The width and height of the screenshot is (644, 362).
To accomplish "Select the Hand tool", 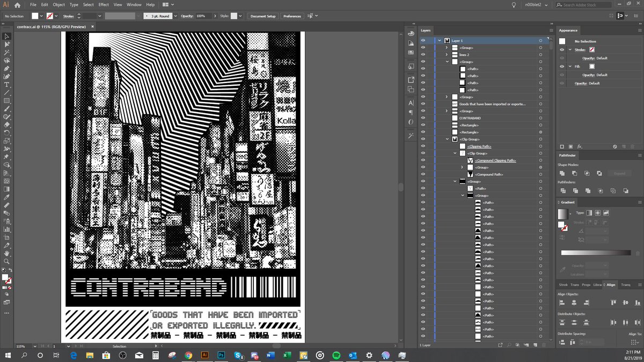I will (x=7, y=253).
